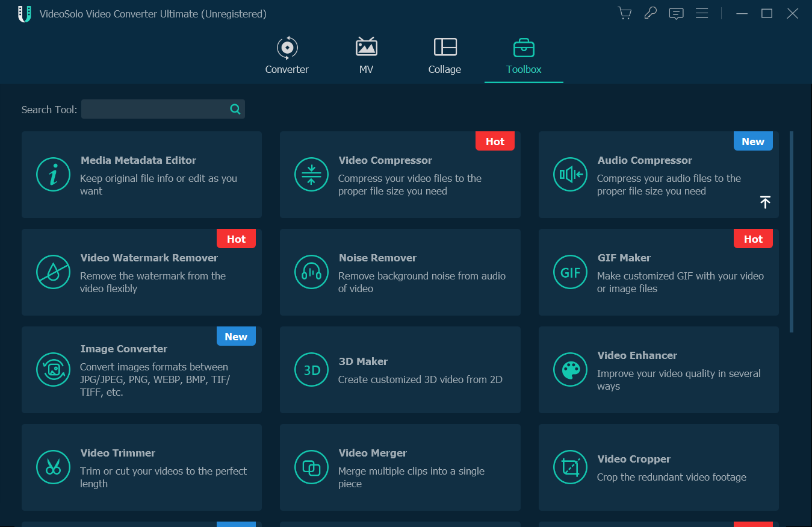Click the Noise Remover headphones icon

pyautogui.click(x=312, y=272)
